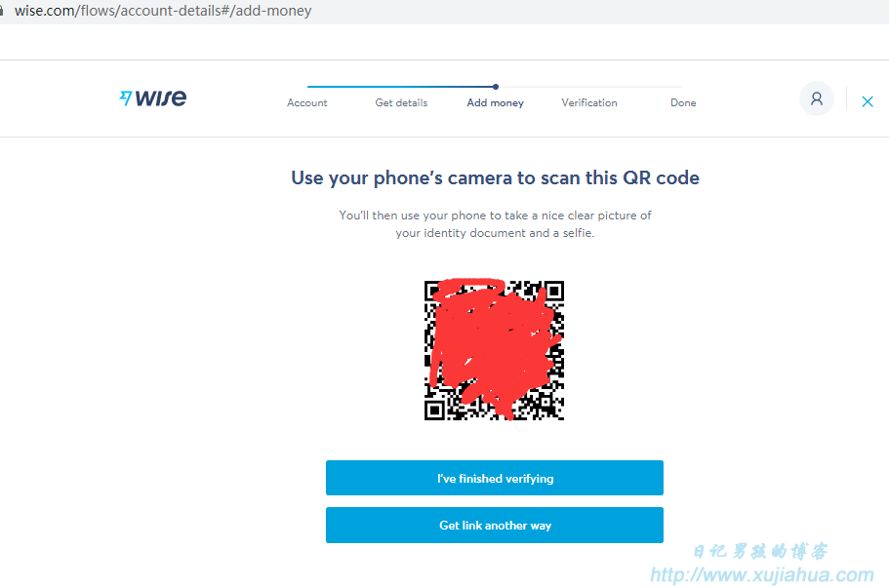889x588 pixels.
Task: Click the padlock icon in address bar
Action: tap(2, 10)
